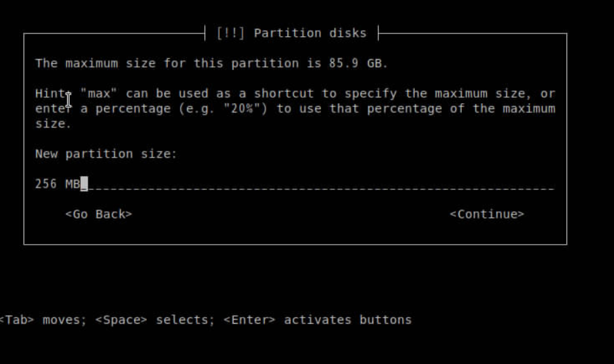614x364 pixels.
Task: Select the Go Back button
Action: [99, 215]
